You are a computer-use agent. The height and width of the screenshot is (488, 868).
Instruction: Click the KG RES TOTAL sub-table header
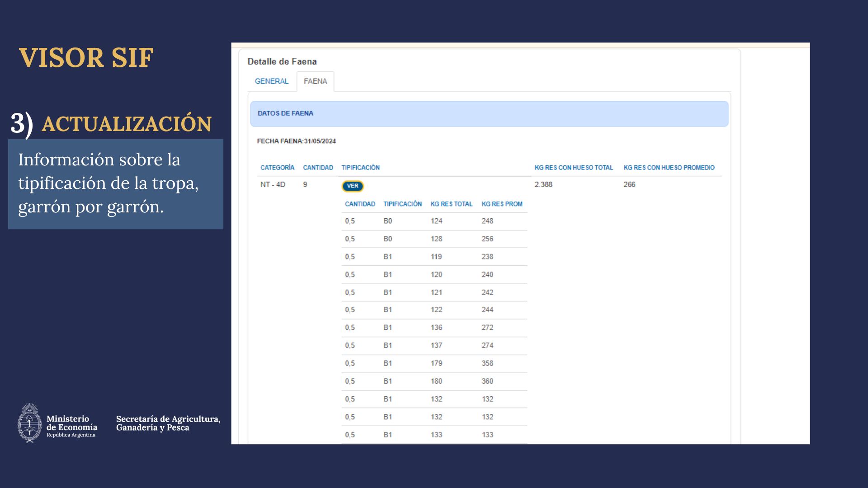tap(451, 204)
